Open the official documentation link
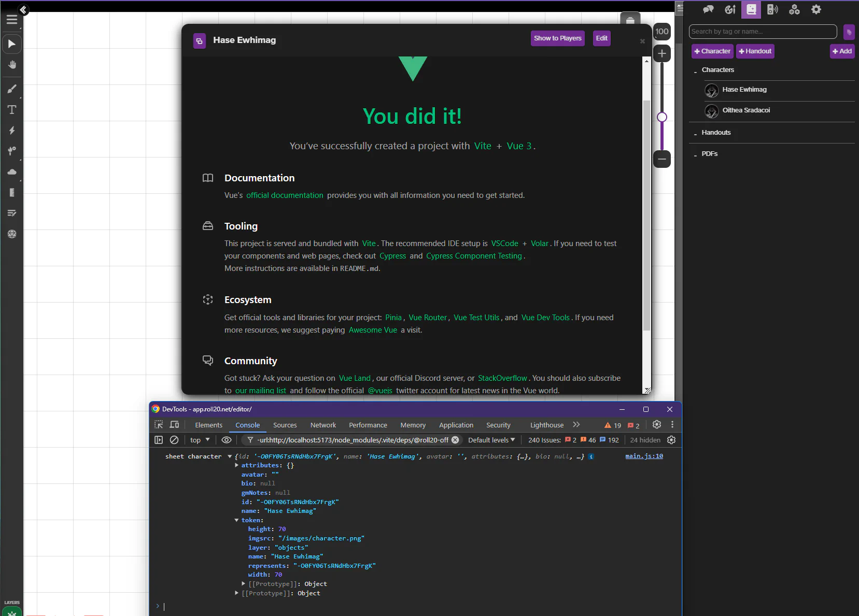 pos(285,195)
